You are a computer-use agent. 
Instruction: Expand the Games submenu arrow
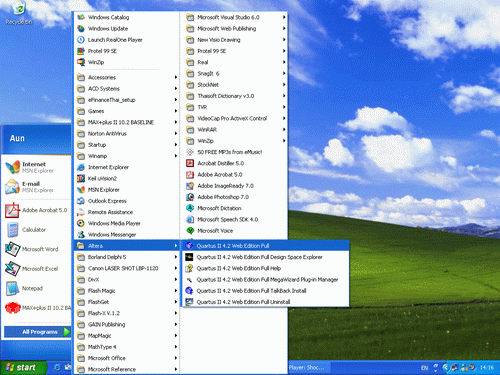click(176, 111)
